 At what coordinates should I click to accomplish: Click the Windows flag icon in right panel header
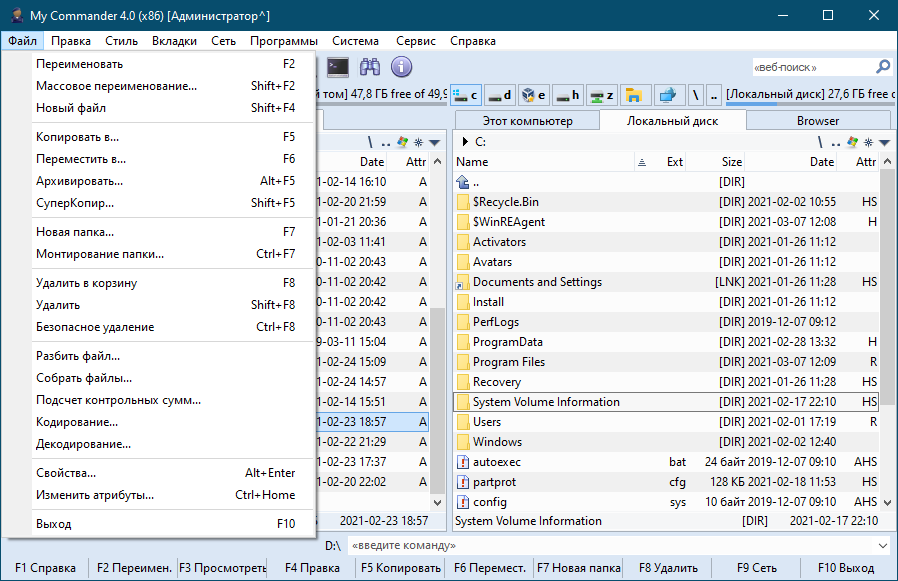click(853, 142)
